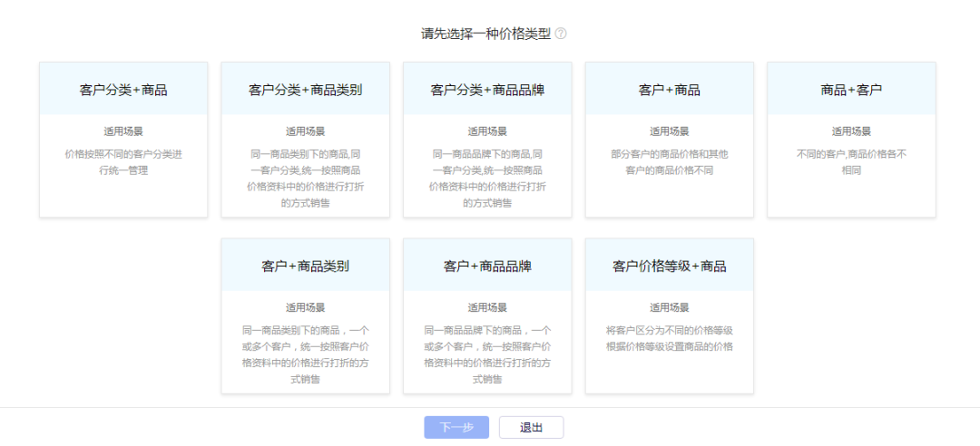Image resolution: width=980 pixels, height=446 pixels.
Task: Click the text 根据价格等级设置商品的价格
Action: click(x=670, y=346)
